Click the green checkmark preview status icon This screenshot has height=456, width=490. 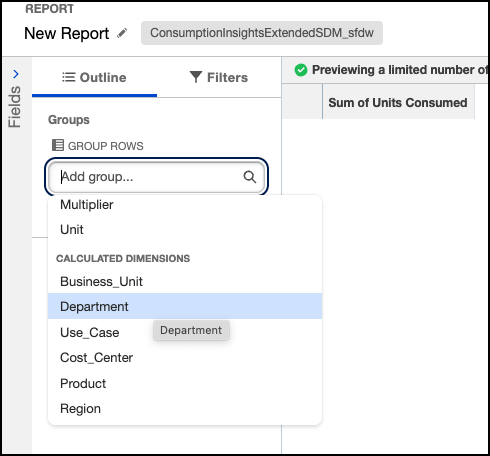[301, 70]
